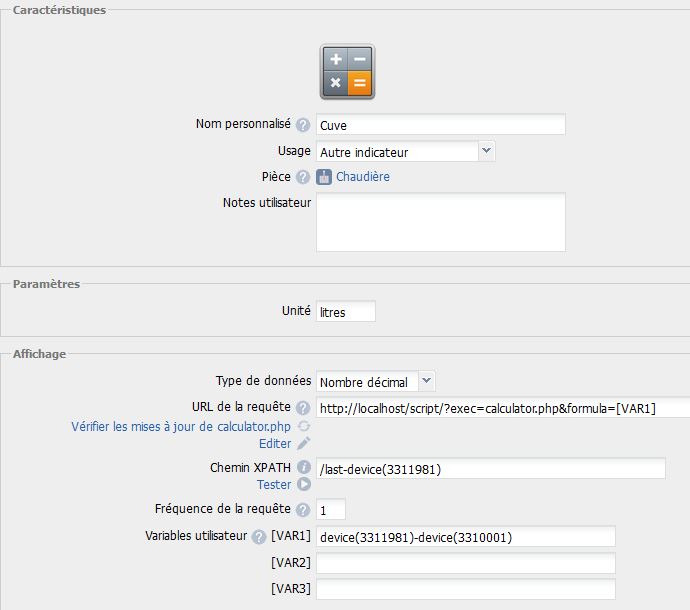The image size is (690, 610).
Task: Focus the Chemin XPATH field
Action: point(491,468)
